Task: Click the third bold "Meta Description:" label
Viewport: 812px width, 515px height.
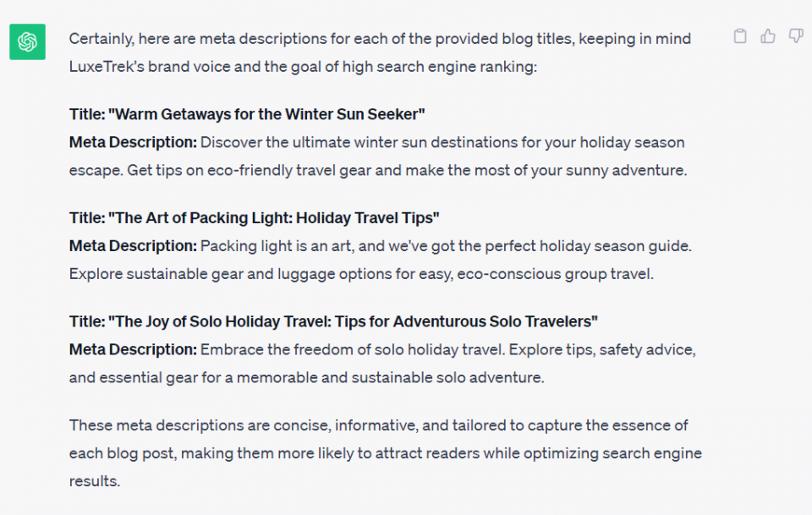Action: (x=133, y=349)
